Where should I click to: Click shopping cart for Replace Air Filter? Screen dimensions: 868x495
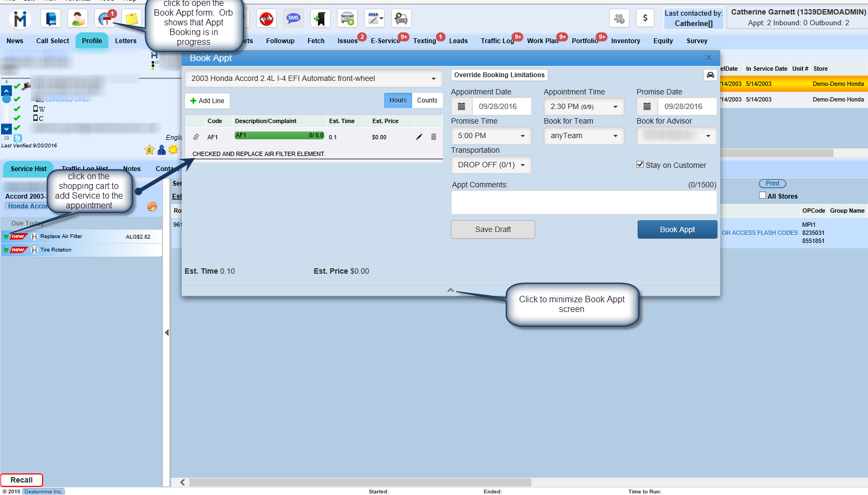coord(6,236)
